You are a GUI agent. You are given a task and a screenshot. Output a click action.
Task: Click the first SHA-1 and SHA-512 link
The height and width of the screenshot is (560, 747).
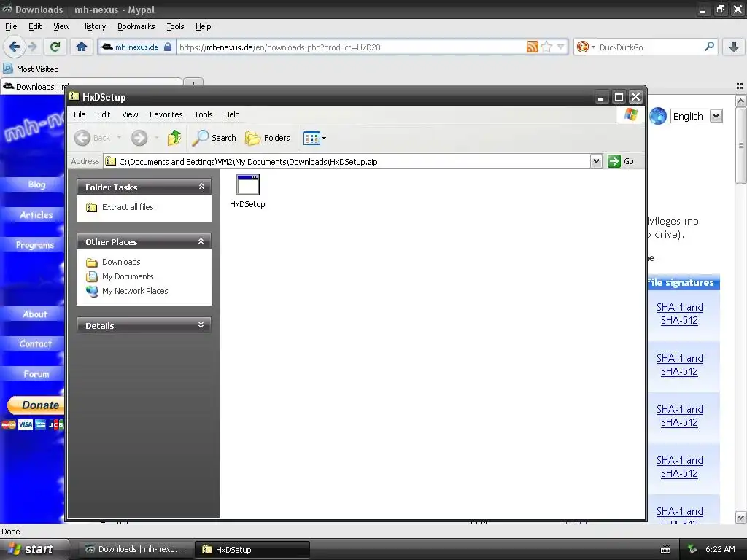(x=679, y=314)
